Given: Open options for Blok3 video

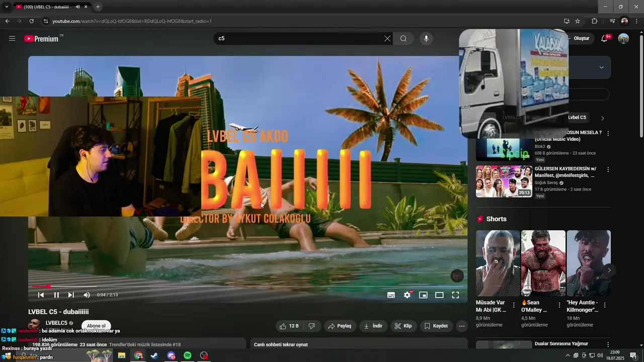Looking at the screenshot, I should pos(608,133).
